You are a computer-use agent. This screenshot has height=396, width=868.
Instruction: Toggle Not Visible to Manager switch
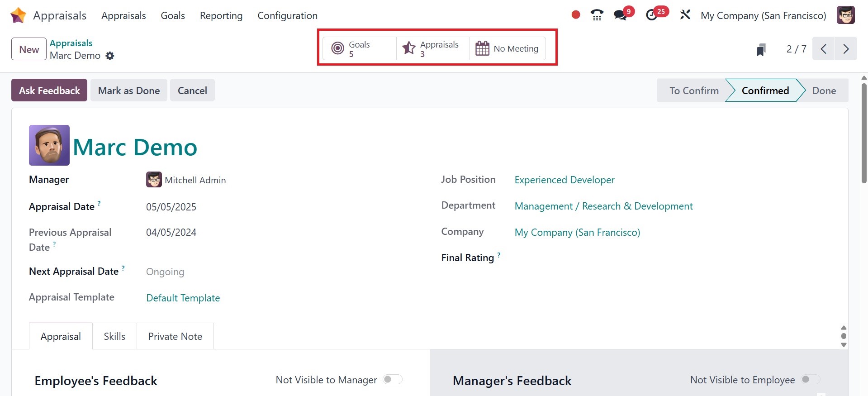[x=392, y=380]
